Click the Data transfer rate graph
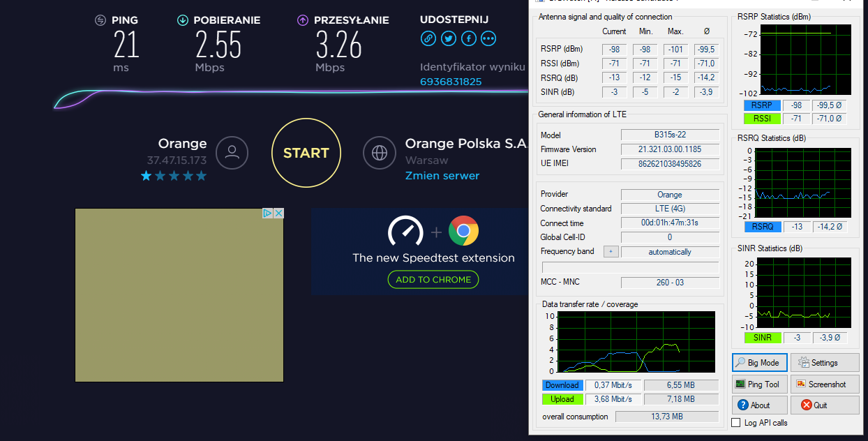 pos(636,342)
